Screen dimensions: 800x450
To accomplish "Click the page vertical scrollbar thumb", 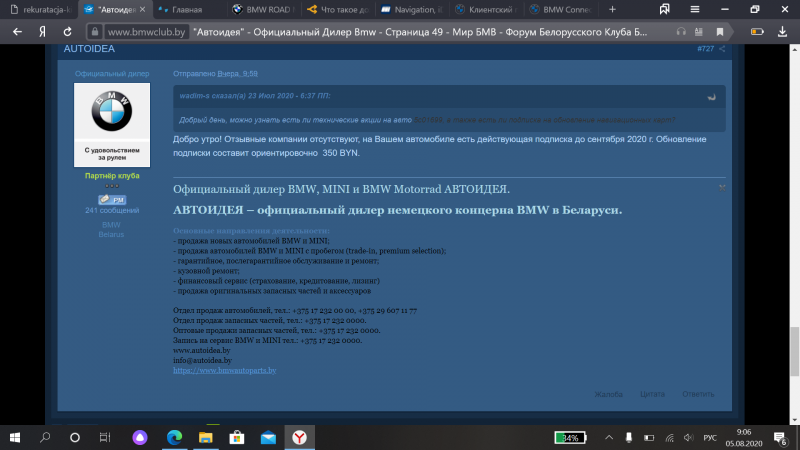I will coord(794,351).
